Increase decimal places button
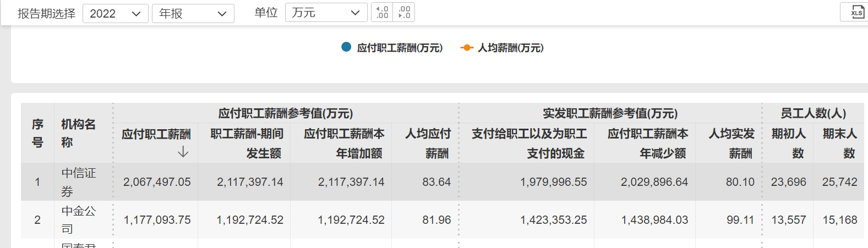 pos(383,12)
